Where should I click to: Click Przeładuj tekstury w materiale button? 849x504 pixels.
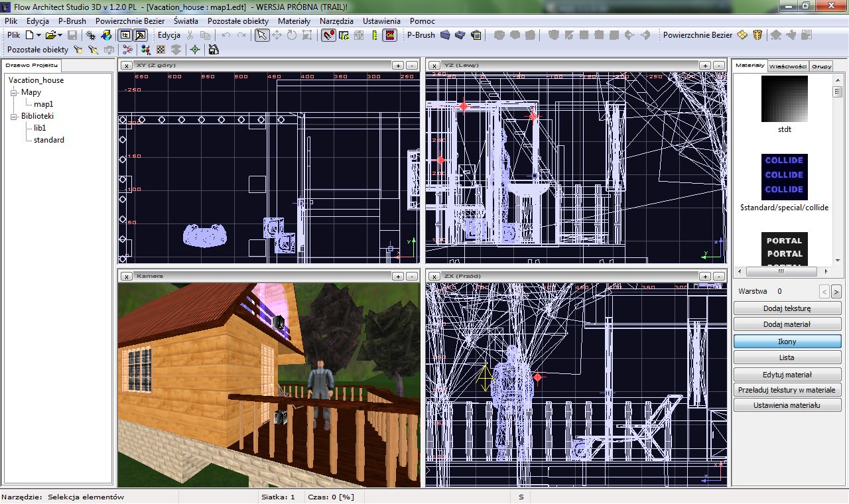tap(787, 390)
